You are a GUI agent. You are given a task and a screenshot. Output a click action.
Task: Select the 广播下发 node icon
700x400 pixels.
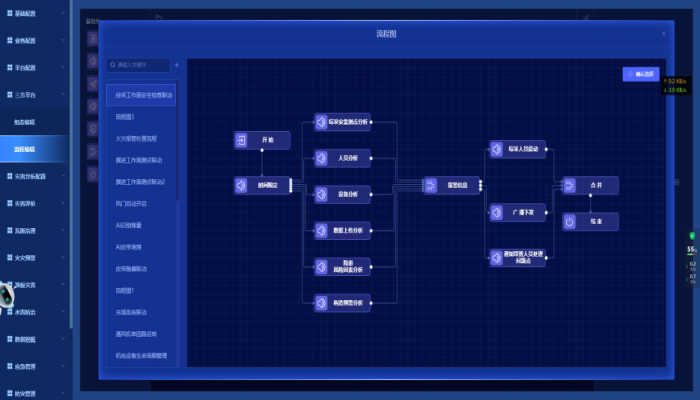(x=497, y=213)
